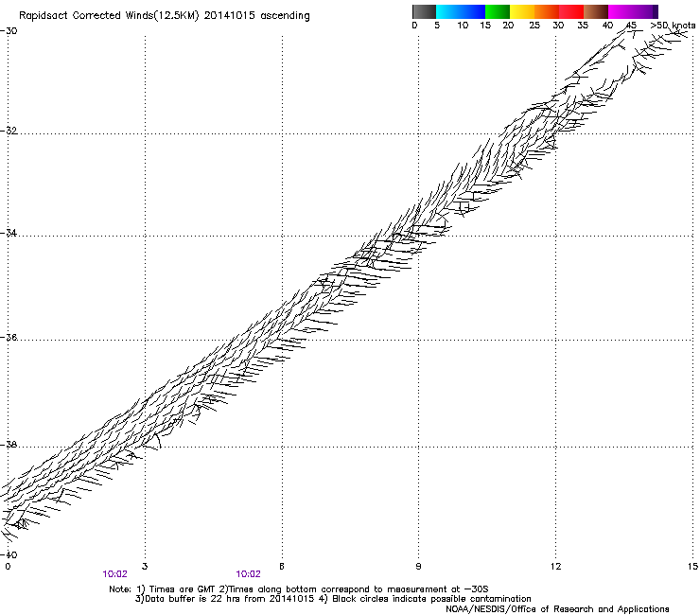Click the latitude label -30
The height and width of the screenshot is (615, 700).
click(x=9, y=31)
